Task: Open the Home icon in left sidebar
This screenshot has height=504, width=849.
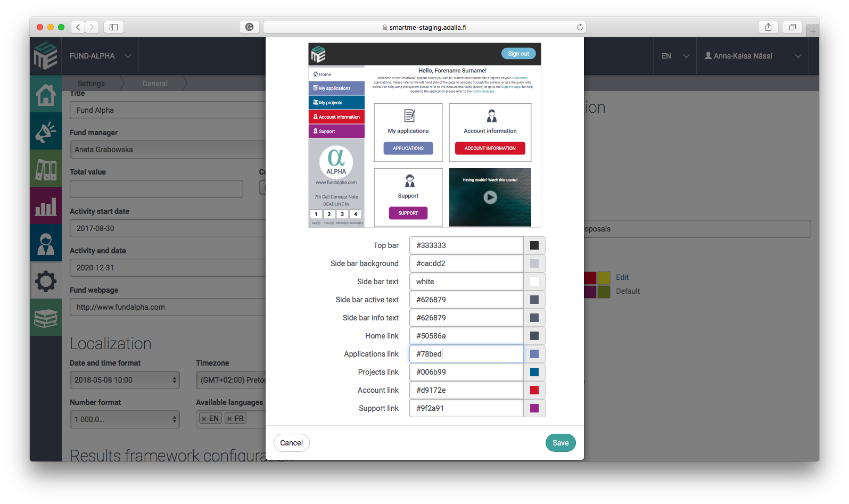Action: [46, 94]
